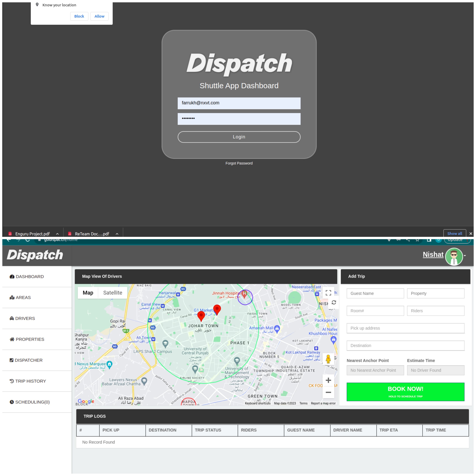
Task: Click the DASHBOARD sidebar icon
Action: point(12,276)
